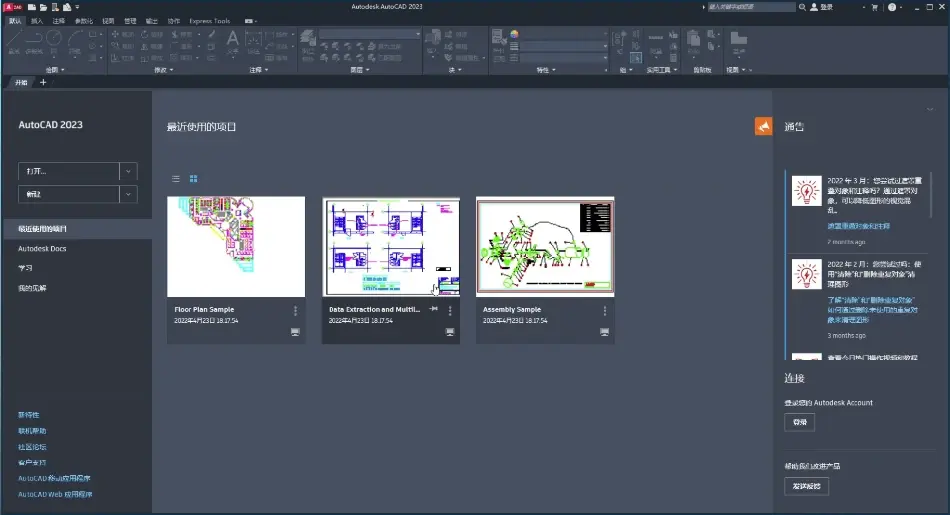Select the Move tool in Modify panel
Viewport: 950px width, 515px height.
[x=122, y=35]
